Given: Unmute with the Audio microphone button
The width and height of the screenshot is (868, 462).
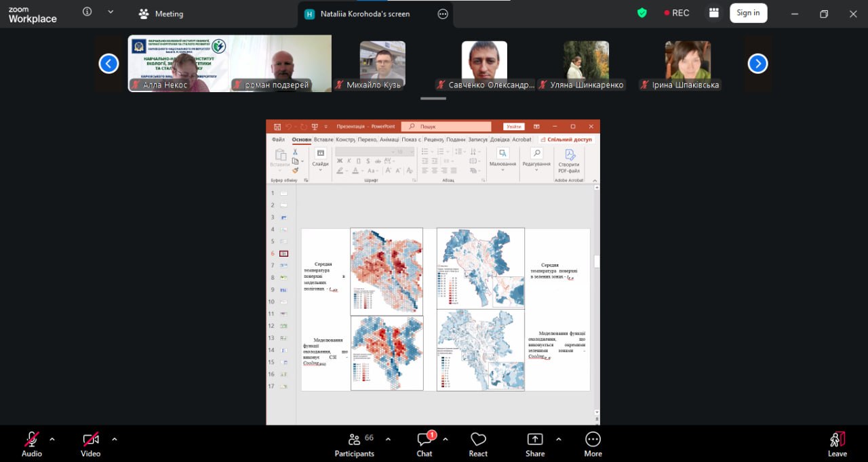Looking at the screenshot, I should click(x=31, y=444).
